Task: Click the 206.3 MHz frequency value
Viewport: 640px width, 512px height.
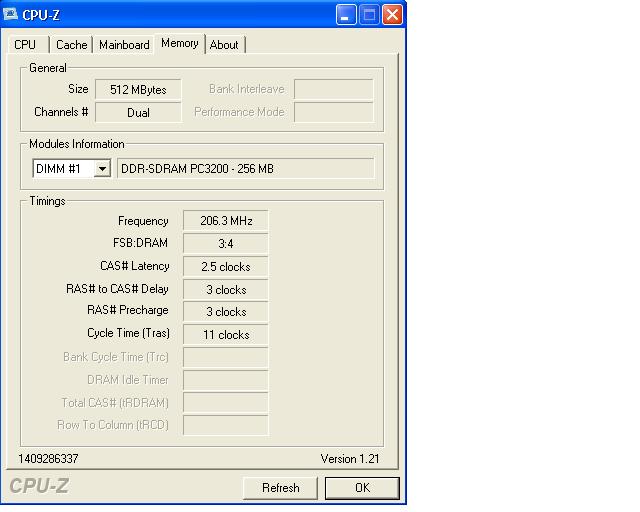Action: coord(226,221)
